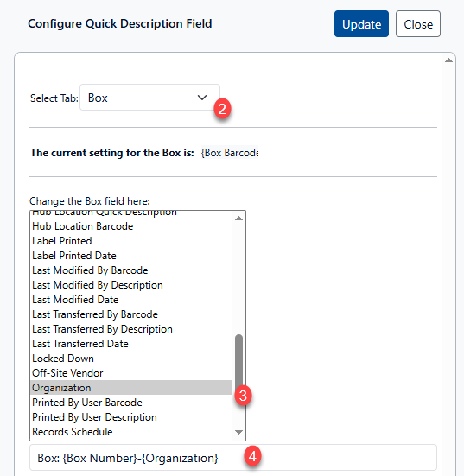Click the Close button
Viewport: 464px width, 476px height.
418,24
